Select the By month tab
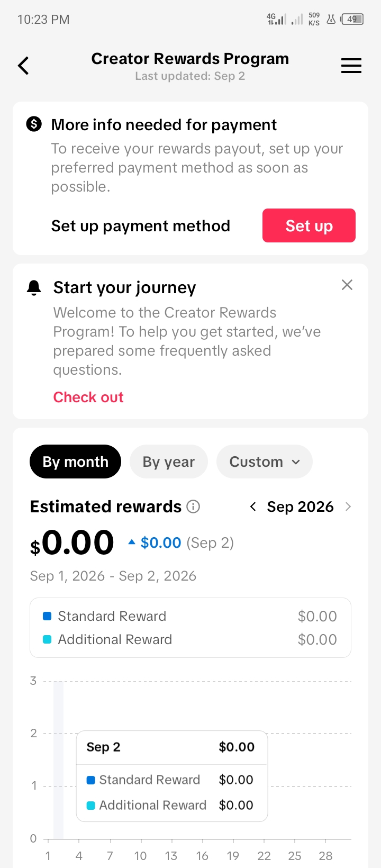This screenshot has height=868, width=381. click(x=75, y=462)
